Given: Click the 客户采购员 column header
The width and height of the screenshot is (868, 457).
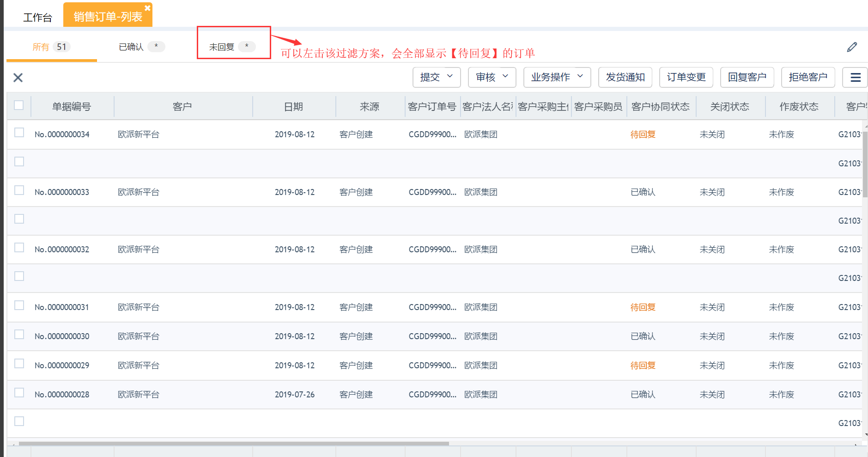Looking at the screenshot, I should click(598, 107).
